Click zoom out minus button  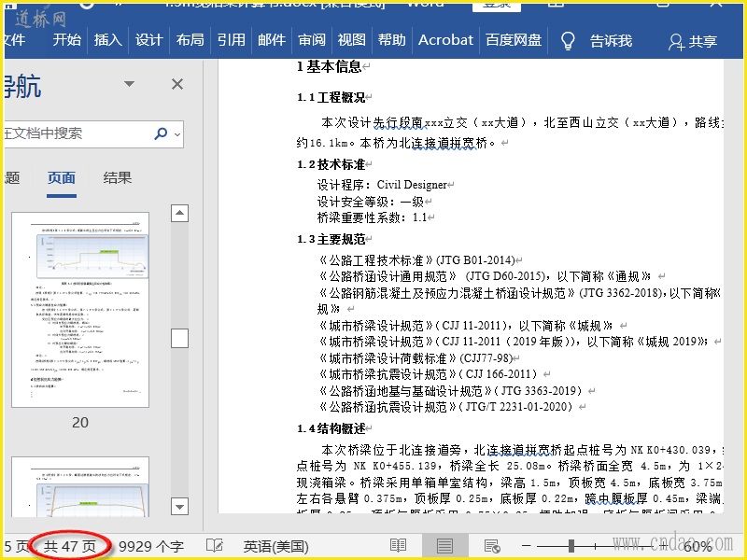527,546
